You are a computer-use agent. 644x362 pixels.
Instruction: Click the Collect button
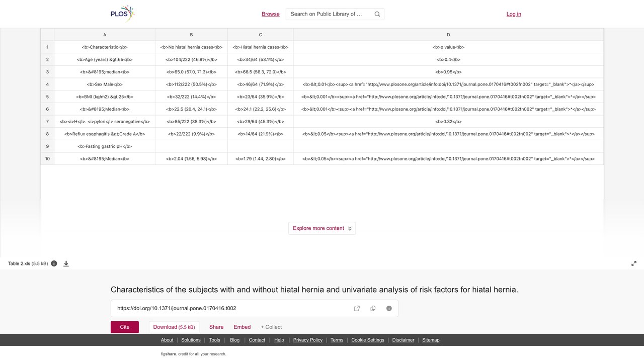click(x=271, y=327)
